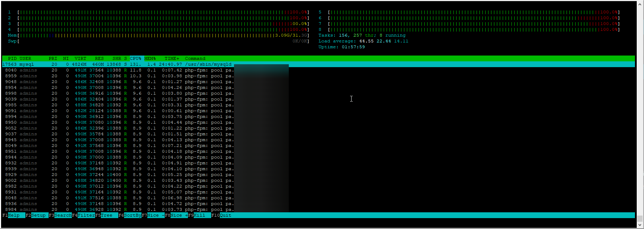This screenshot has width=644, height=229.
Task: Select the TIME+ column header
Action: (x=172, y=58)
